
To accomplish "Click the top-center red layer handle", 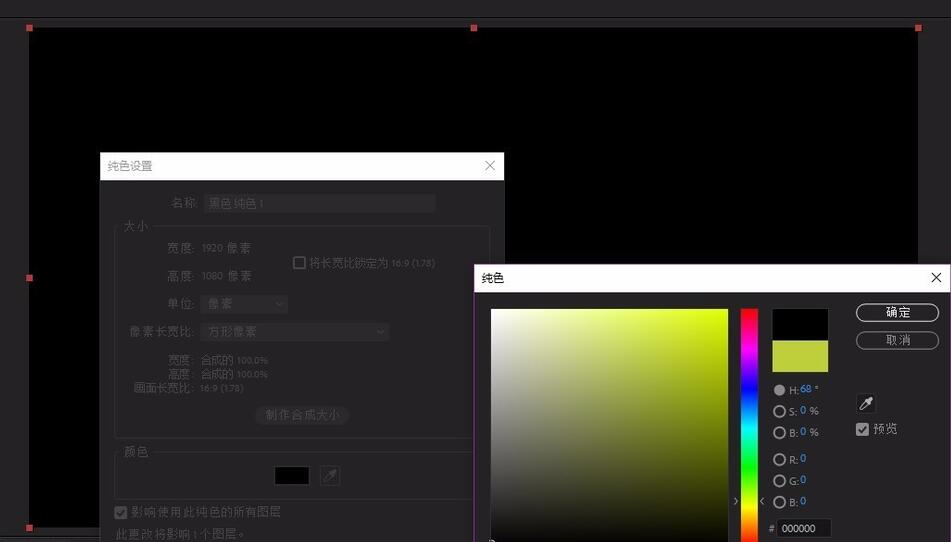I will click(474, 28).
